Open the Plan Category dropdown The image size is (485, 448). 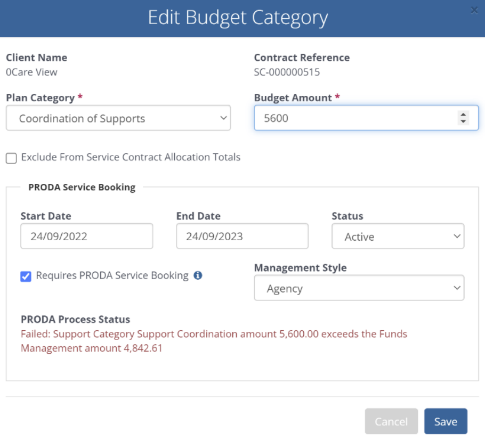(x=118, y=118)
